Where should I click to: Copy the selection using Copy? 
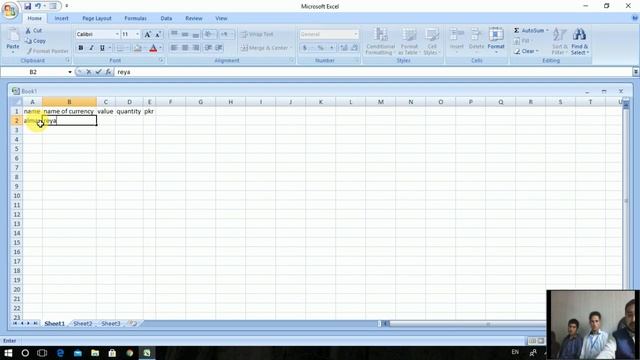36,41
